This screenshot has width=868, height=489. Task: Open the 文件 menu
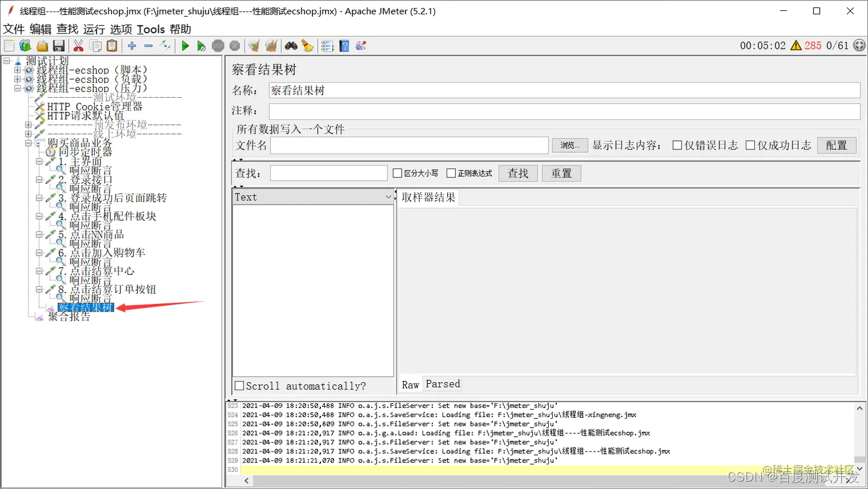pos(14,29)
